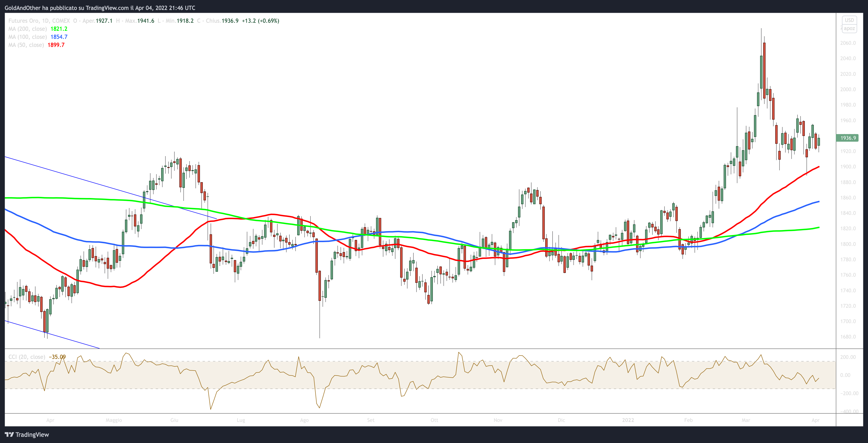868x443 pixels.
Task: Click the 2000.0 price axis label
Action: (x=848, y=89)
